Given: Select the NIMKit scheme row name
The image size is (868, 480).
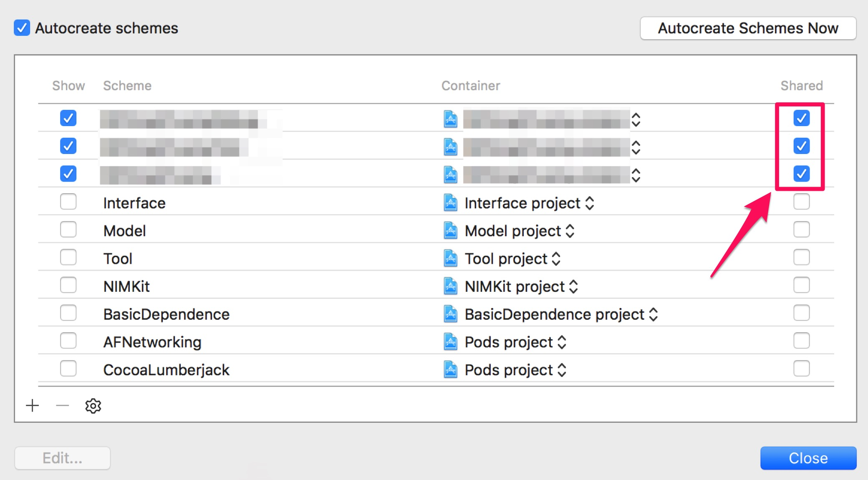Looking at the screenshot, I should [126, 286].
